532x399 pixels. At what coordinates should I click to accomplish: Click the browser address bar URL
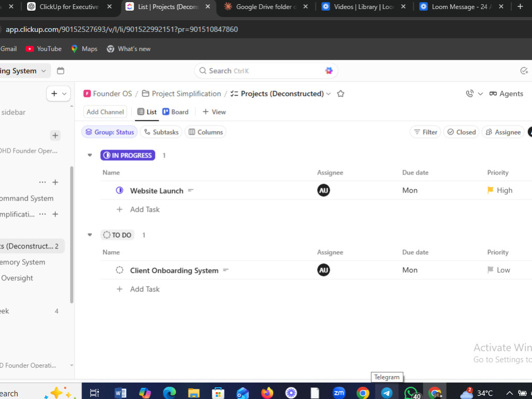click(x=122, y=29)
